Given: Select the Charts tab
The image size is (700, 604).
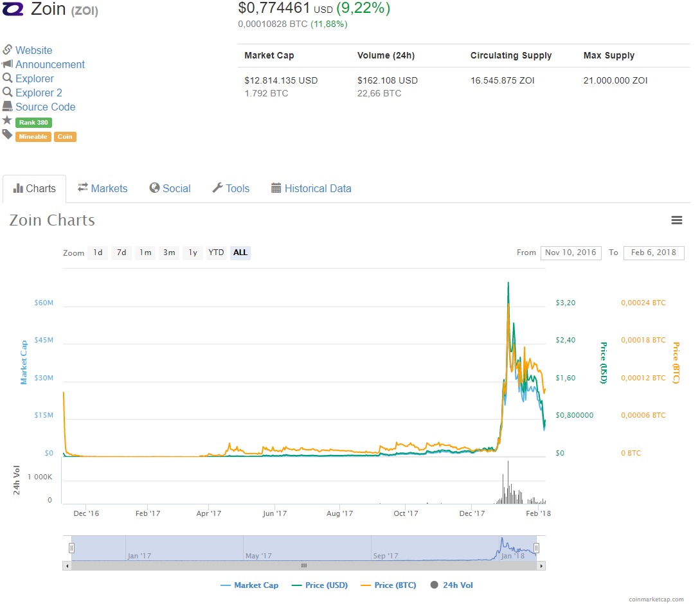Looking at the screenshot, I should click(34, 188).
